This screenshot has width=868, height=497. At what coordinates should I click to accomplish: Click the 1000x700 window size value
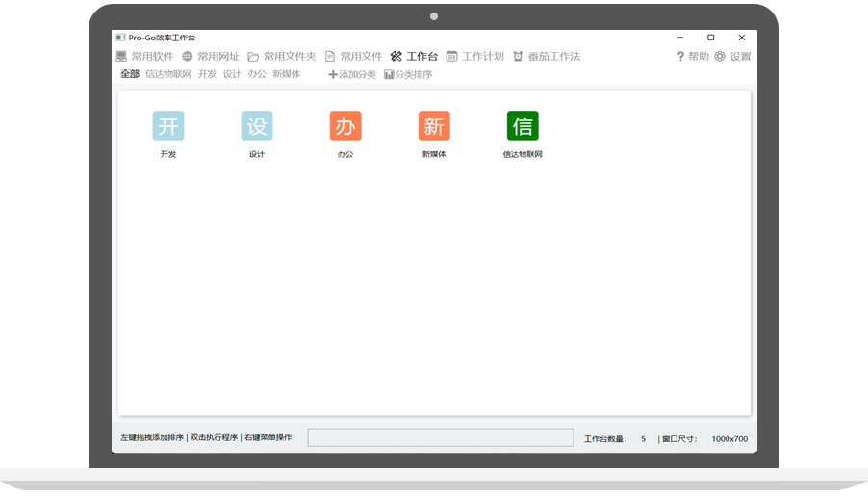(x=729, y=439)
